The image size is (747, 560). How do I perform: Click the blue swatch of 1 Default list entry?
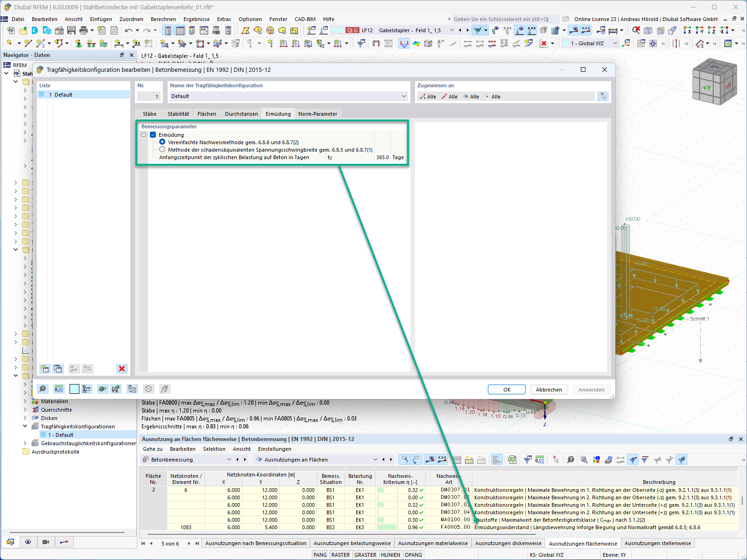(42, 94)
